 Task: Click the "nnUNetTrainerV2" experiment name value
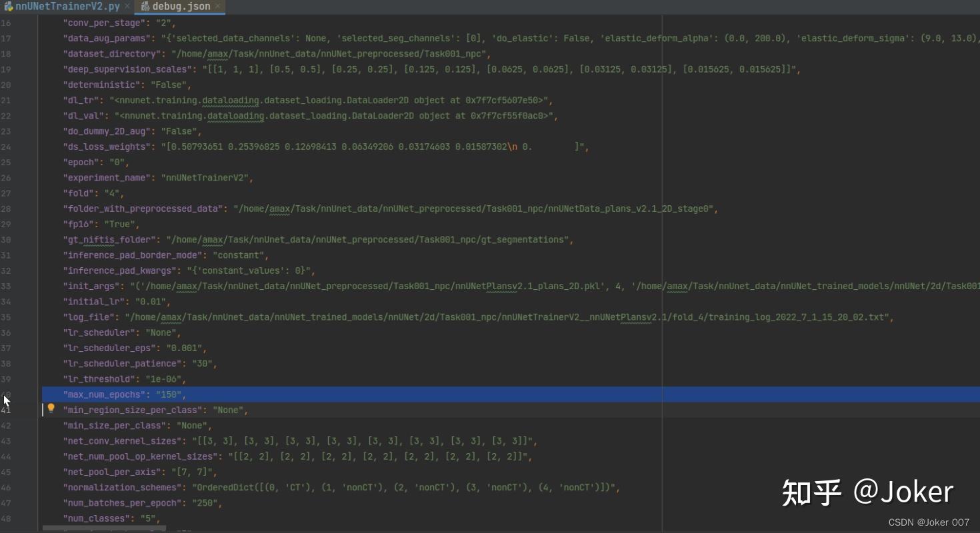tap(207, 177)
